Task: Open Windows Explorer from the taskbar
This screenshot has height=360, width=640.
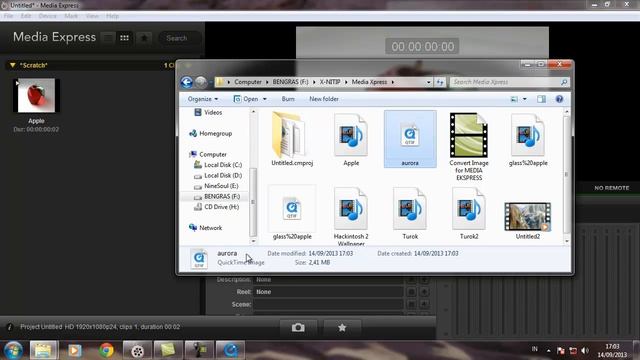Action: point(44,350)
